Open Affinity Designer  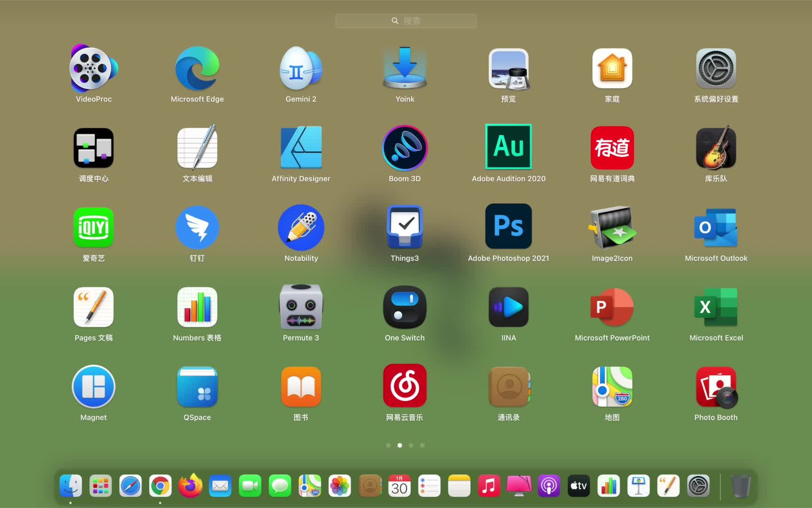[x=301, y=148]
